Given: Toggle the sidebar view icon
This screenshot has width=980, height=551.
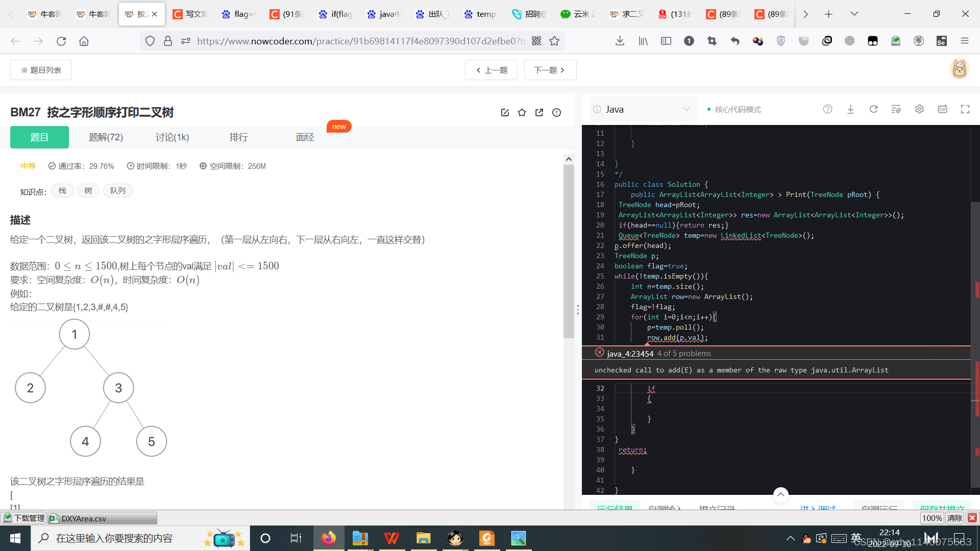Looking at the screenshot, I should 666,41.
